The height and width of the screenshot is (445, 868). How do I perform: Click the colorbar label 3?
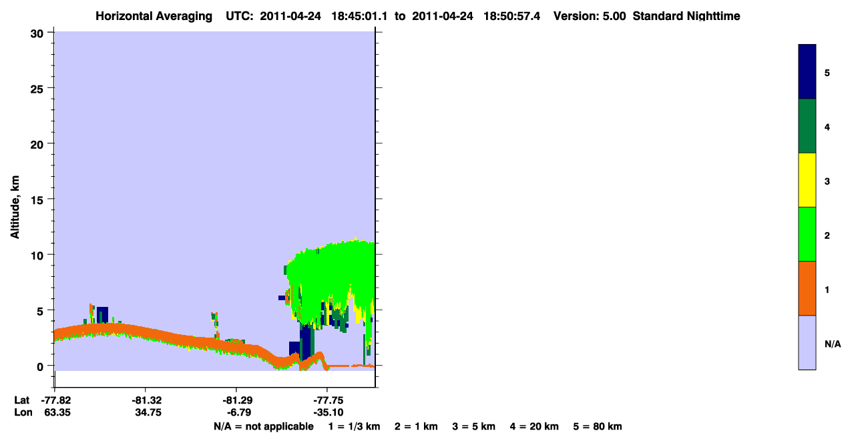(x=827, y=181)
